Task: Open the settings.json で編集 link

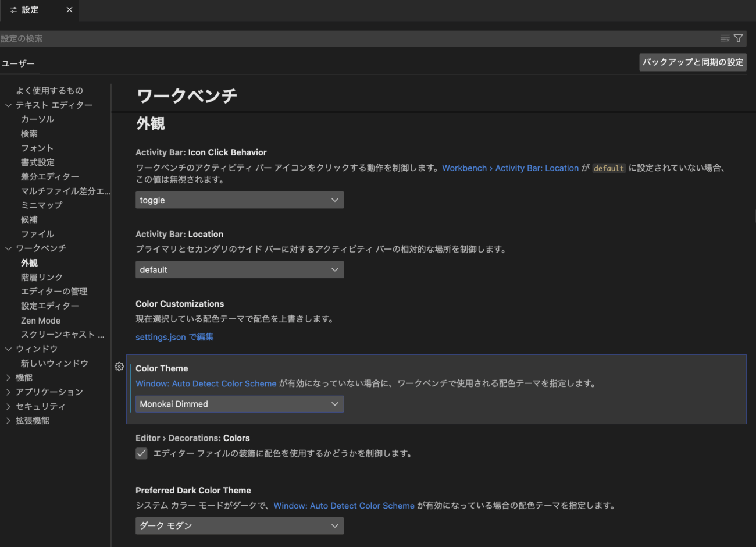Action: (174, 337)
